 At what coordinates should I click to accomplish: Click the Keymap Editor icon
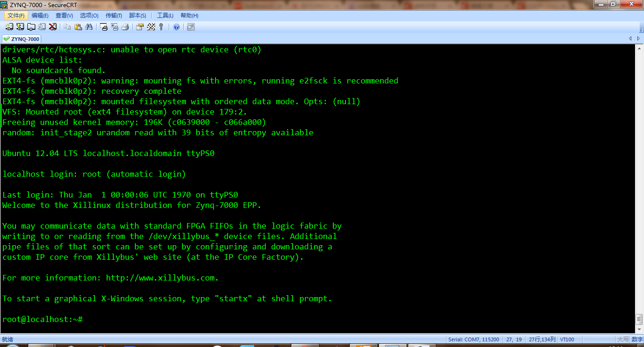tap(151, 27)
